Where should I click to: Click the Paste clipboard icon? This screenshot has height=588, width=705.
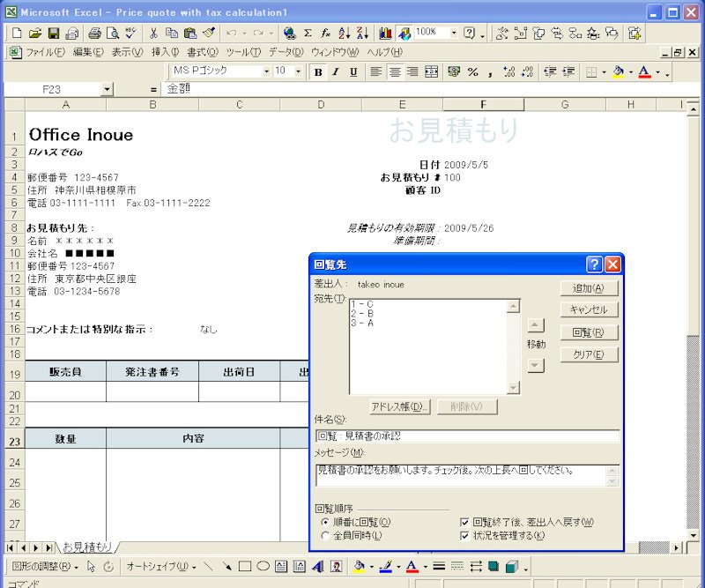click(190, 33)
